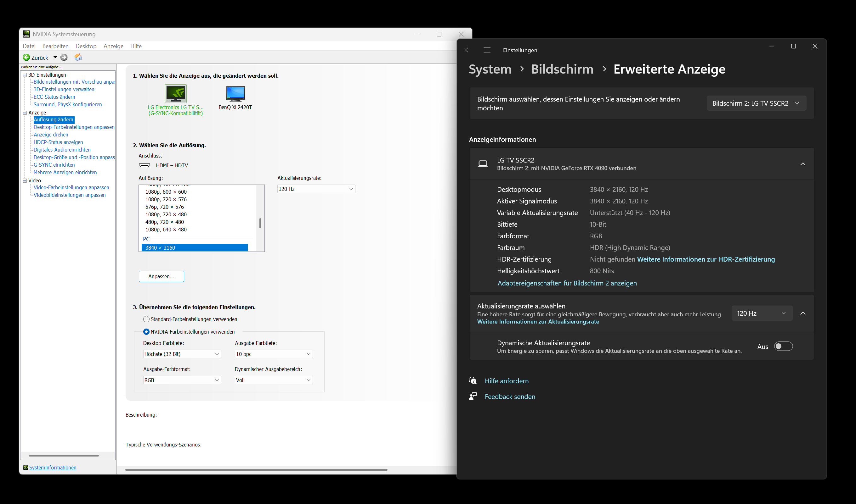The height and width of the screenshot is (504, 856).
Task: Click the resolution list vertical scrollbar
Action: (x=260, y=223)
